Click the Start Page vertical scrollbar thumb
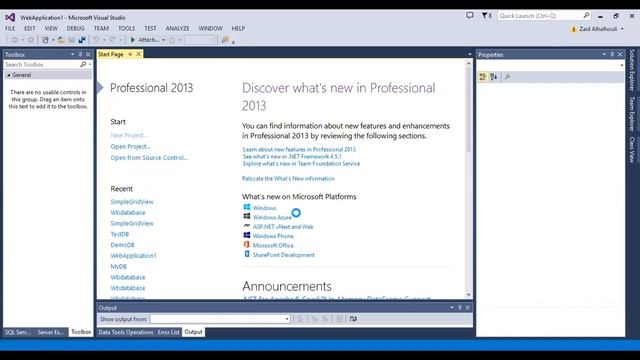 [x=469, y=109]
